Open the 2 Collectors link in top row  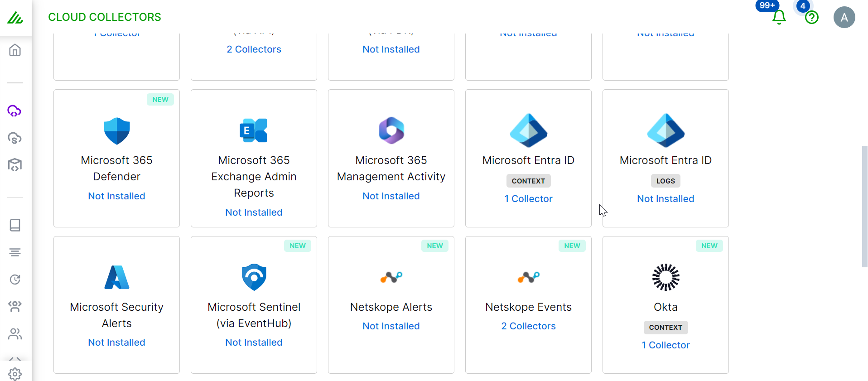254,49
